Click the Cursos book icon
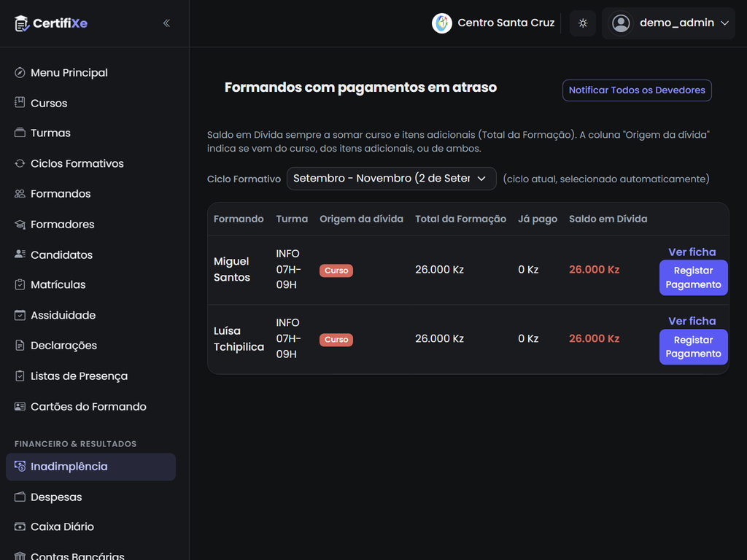The width and height of the screenshot is (747, 560). point(20,103)
